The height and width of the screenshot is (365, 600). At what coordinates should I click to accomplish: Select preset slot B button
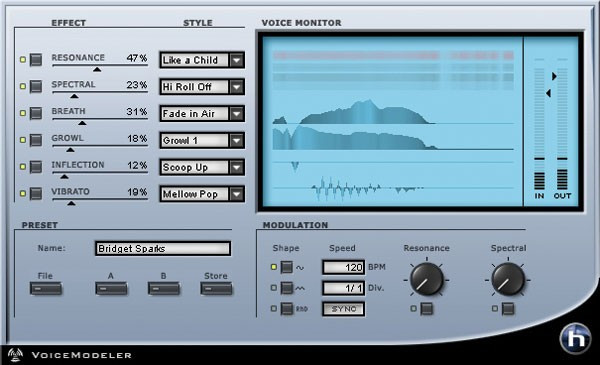[x=164, y=288]
